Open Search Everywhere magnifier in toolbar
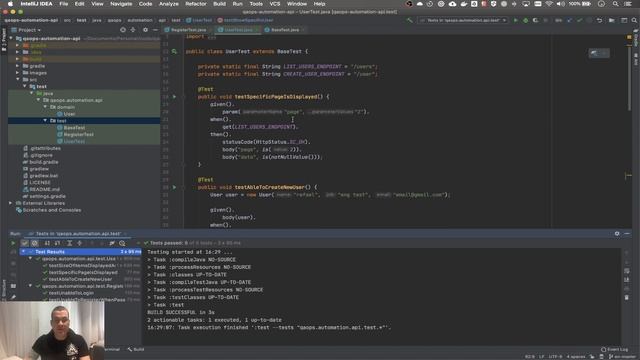This screenshot has height=360, width=640. click(634, 20)
